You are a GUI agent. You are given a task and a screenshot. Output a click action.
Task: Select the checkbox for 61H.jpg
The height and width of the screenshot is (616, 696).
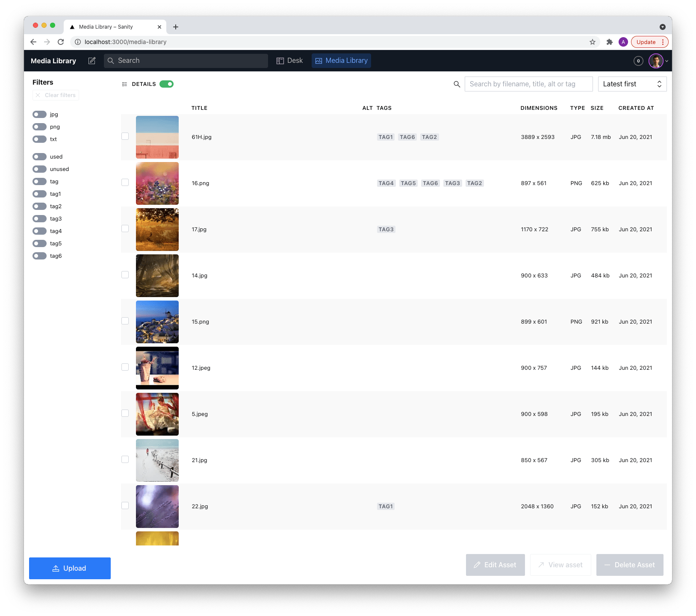point(125,136)
